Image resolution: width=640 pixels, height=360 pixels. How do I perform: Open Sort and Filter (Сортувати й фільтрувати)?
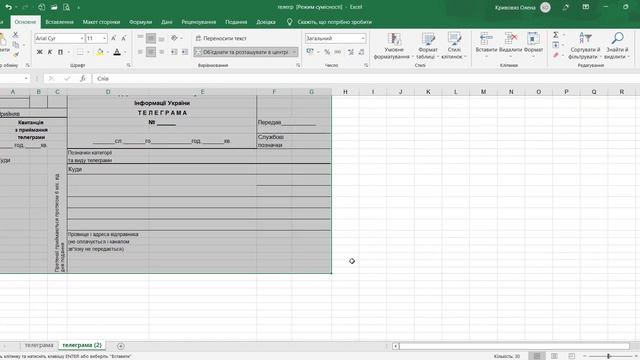tap(585, 46)
